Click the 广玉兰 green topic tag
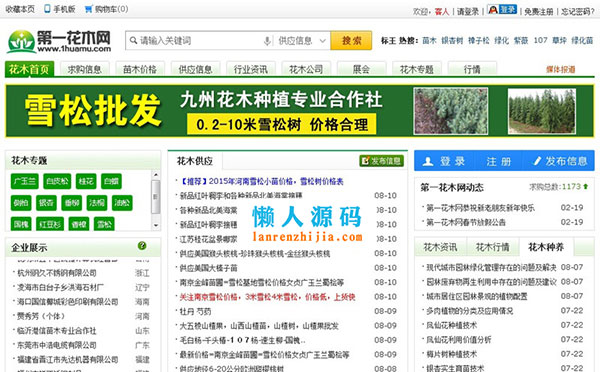Screen dimensions: 600x372 24,181
